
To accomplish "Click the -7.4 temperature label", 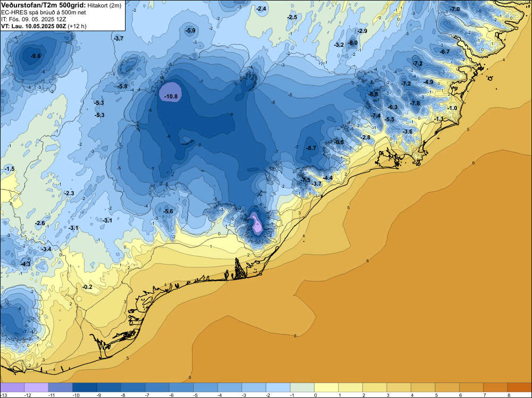I will [x=376, y=115].
